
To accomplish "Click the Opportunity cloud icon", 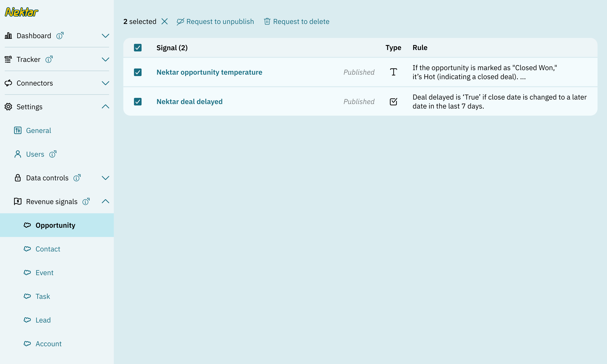I will tap(27, 225).
